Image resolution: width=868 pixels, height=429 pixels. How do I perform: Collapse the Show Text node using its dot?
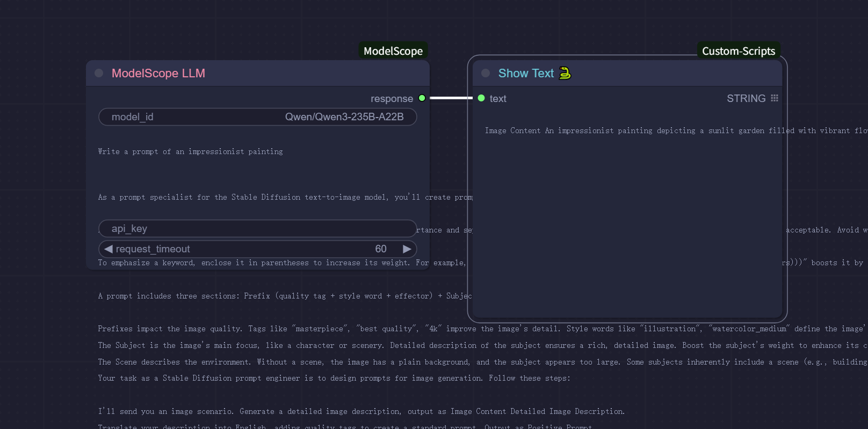(486, 73)
